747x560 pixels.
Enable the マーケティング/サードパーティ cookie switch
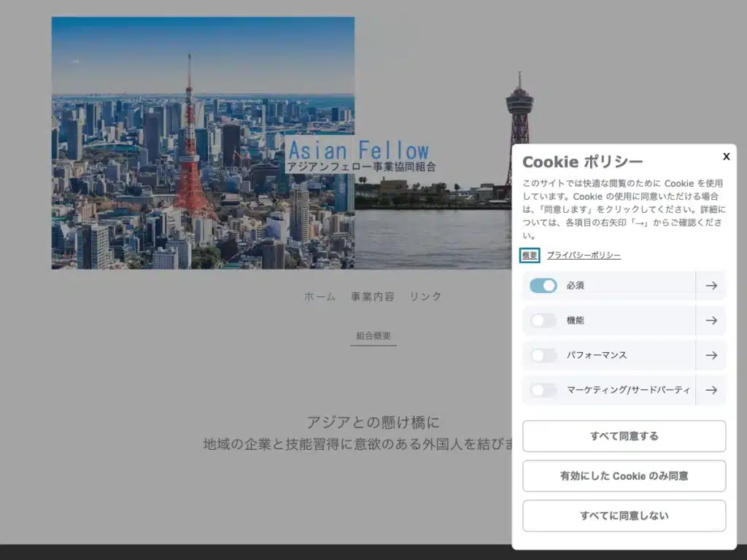tap(543, 390)
